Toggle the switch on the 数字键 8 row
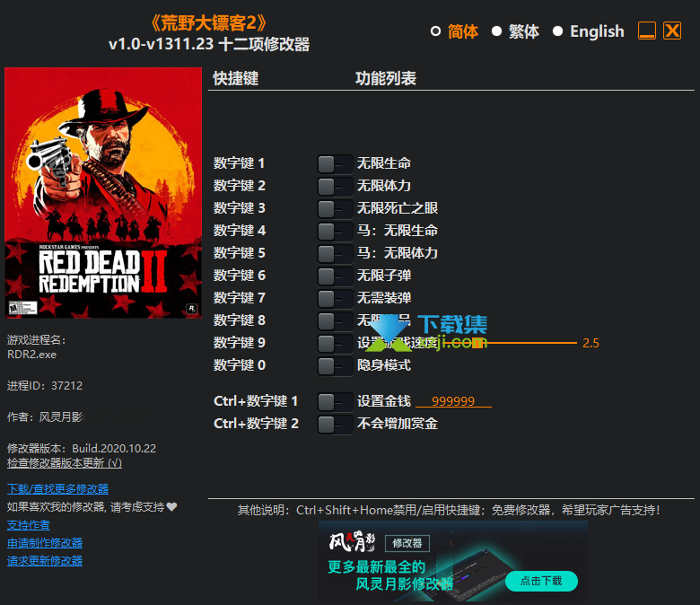This screenshot has height=605, width=700. (335, 320)
